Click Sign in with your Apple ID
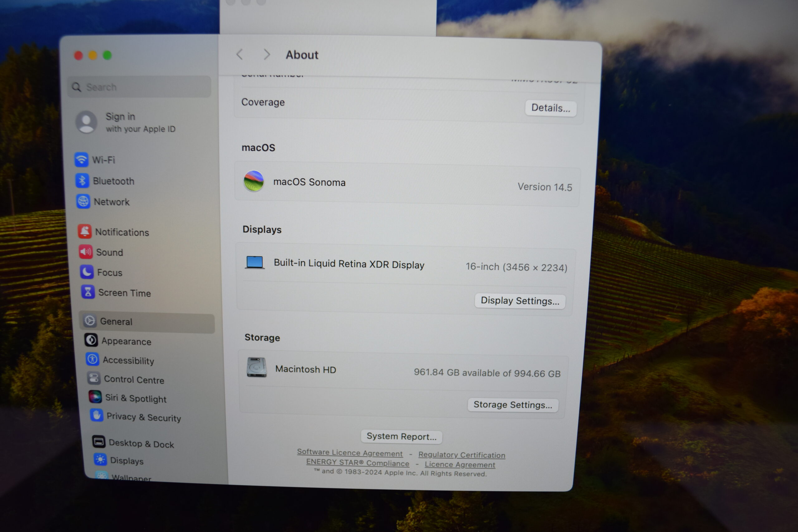Viewport: 798px width, 532px height. pos(141,123)
